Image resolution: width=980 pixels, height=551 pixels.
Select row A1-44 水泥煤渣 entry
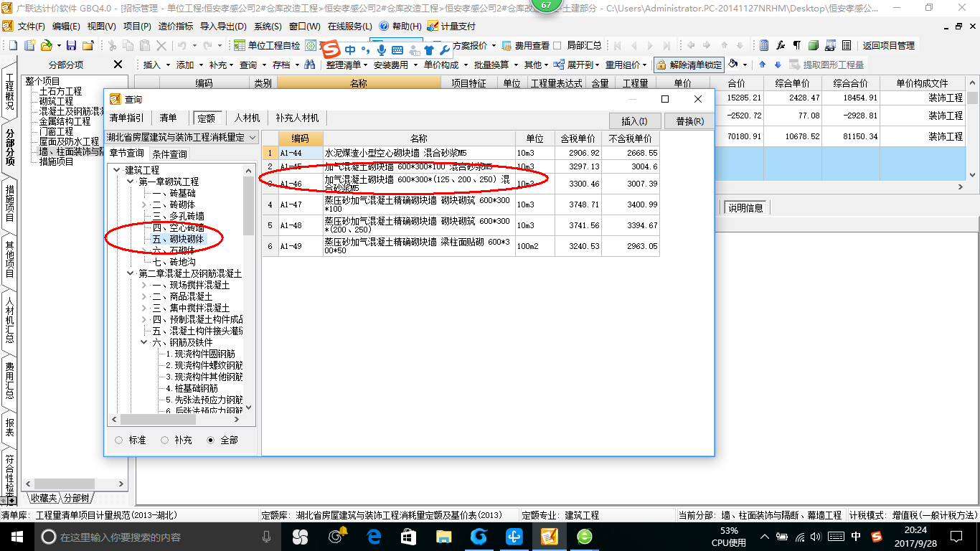tap(460, 153)
